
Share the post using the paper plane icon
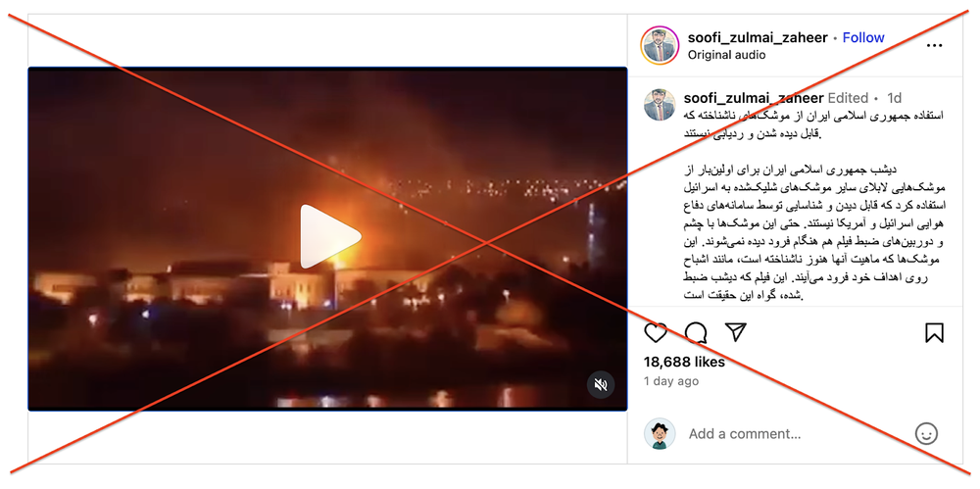coord(736,332)
